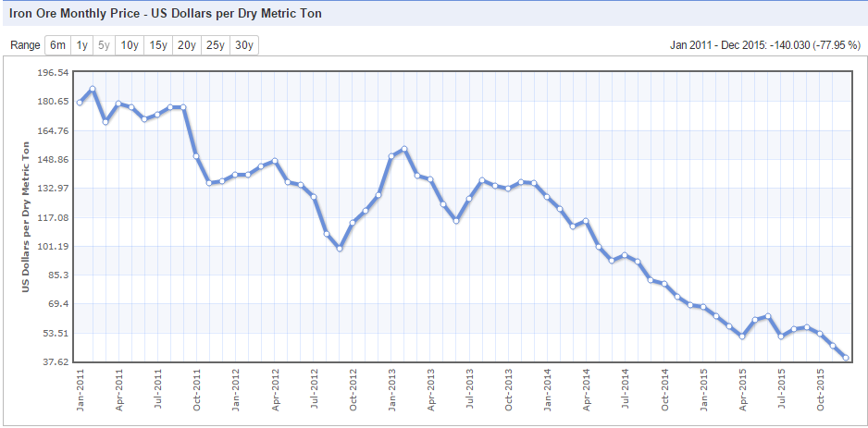Click the currently selected 5y range
Image resolution: width=868 pixels, height=428 pixels.
click(105, 45)
